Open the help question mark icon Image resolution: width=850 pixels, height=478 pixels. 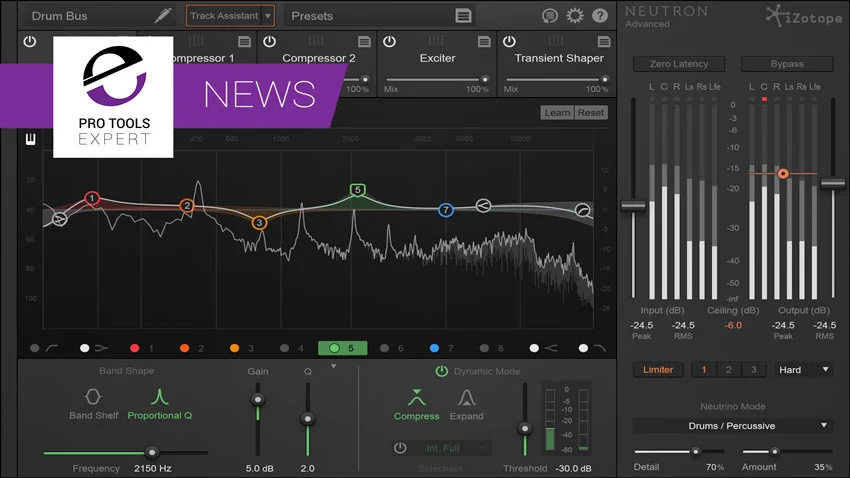(x=600, y=16)
